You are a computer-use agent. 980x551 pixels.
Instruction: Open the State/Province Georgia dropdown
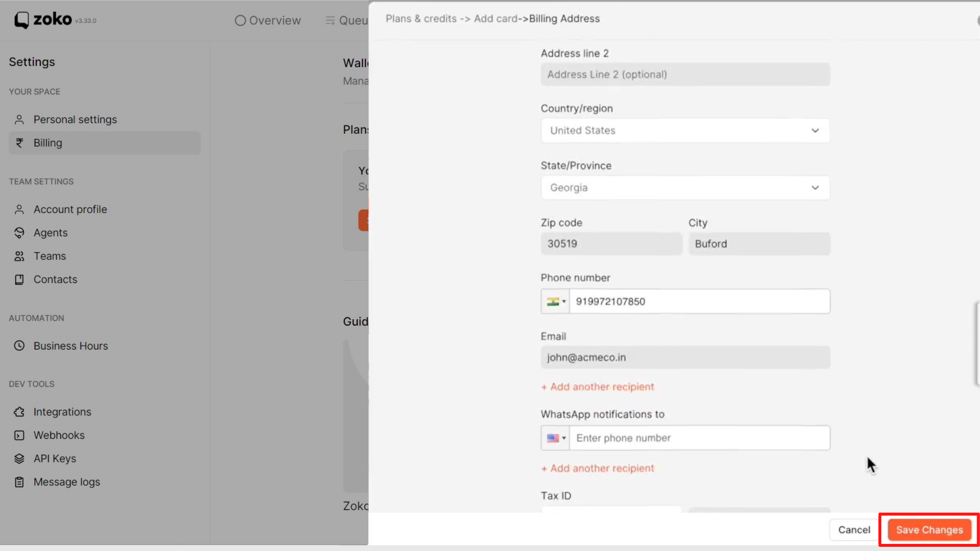click(685, 187)
